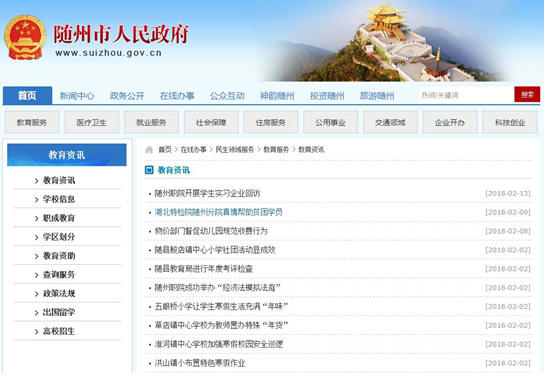Screen dimensions: 544x380
Task: Click the 住房服务 service button
Action: click(271, 122)
